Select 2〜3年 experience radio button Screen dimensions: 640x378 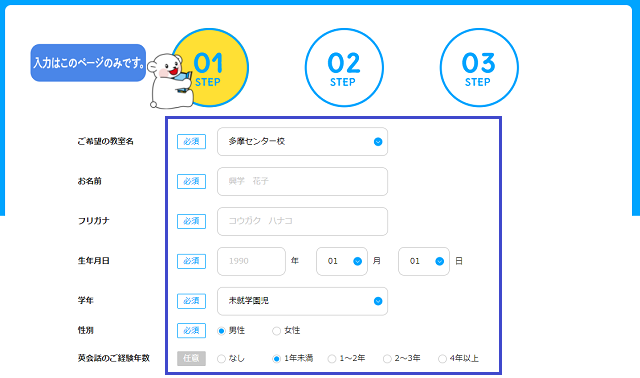pos(387,359)
